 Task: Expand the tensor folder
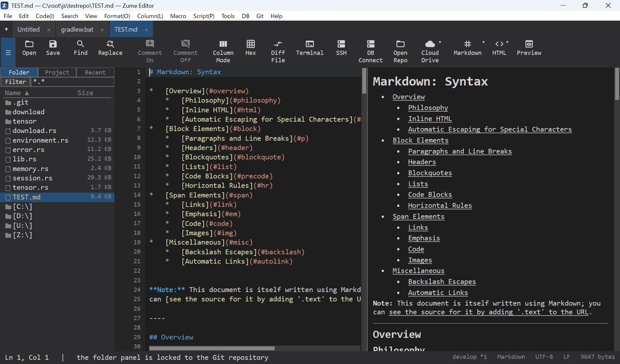(57, 121)
